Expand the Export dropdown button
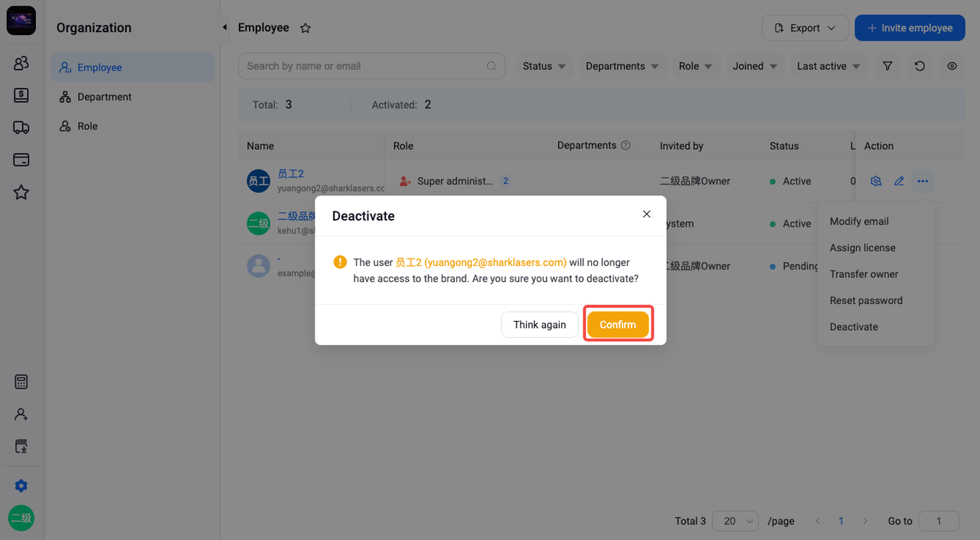 coord(805,28)
